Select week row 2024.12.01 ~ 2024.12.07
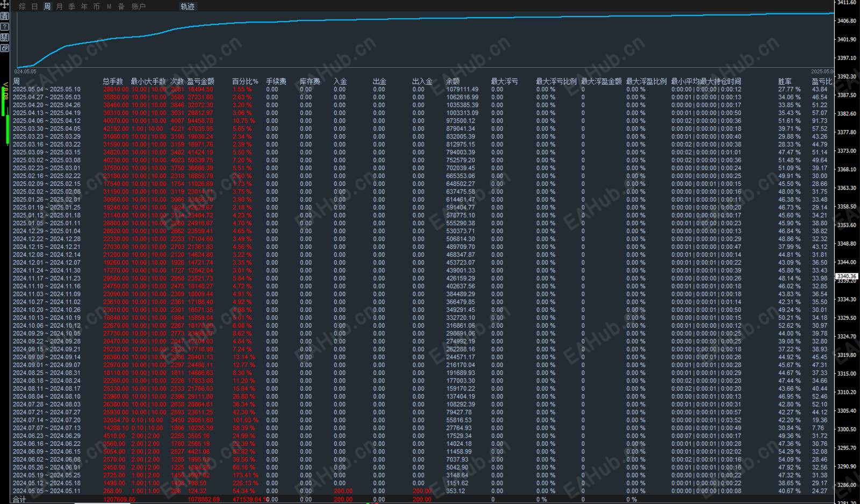Image resolution: width=860 pixels, height=504 pixels. pos(47,263)
